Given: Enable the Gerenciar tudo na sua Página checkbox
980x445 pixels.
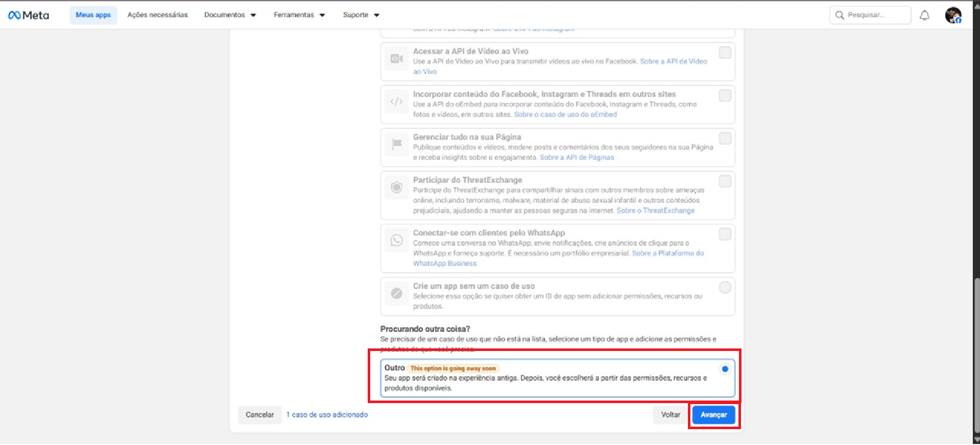Looking at the screenshot, I should (725, 138).
